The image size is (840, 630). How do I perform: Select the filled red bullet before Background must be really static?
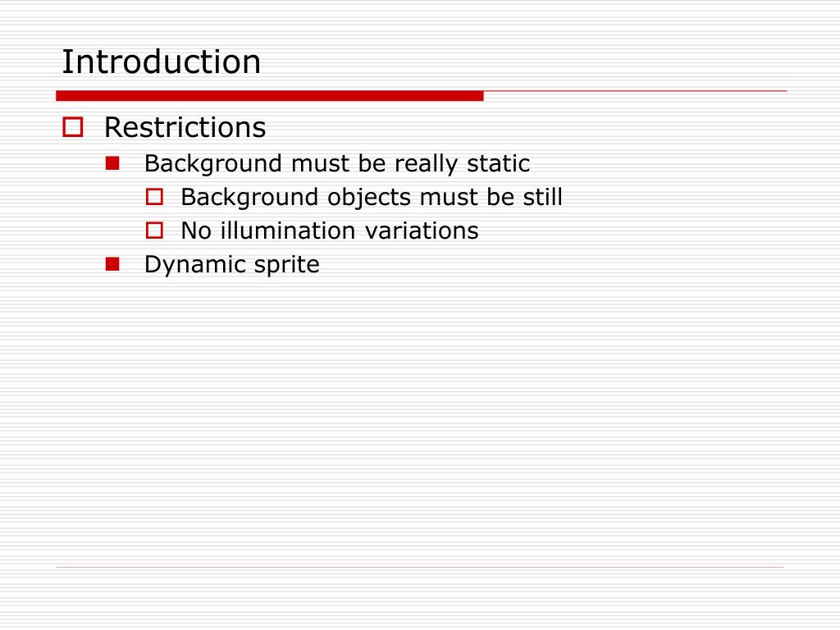[112, 163]
